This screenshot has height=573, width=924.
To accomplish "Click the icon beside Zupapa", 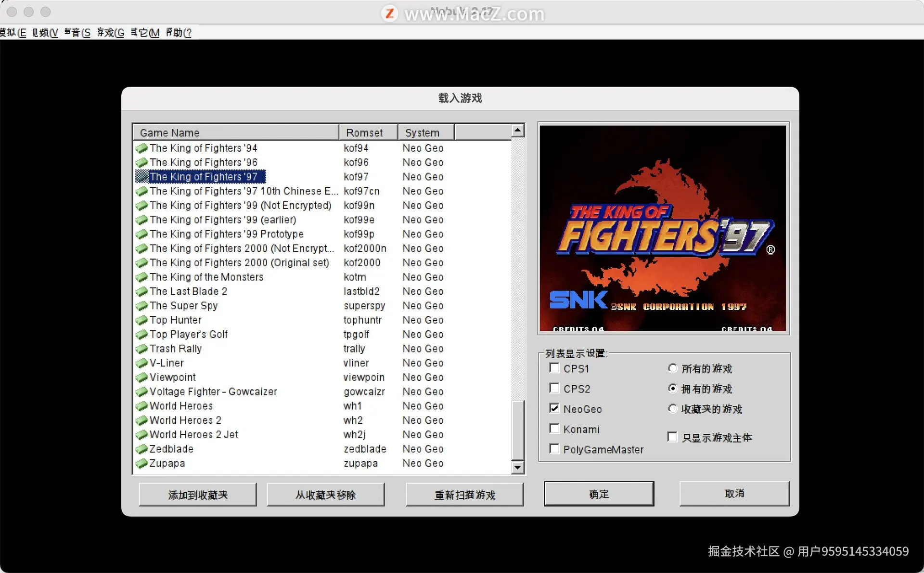I will (x=141, y=464).
